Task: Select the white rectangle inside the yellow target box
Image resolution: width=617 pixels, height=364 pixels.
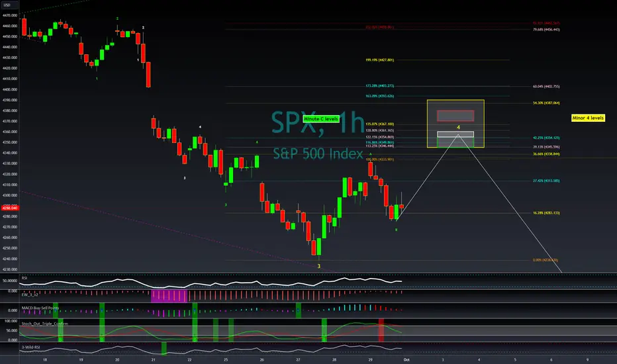Action: pyautogui.click(x=455, y=134)
